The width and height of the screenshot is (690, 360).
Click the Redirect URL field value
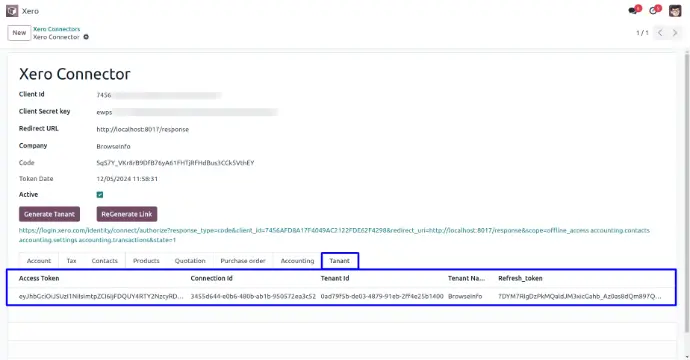(143, 129)
